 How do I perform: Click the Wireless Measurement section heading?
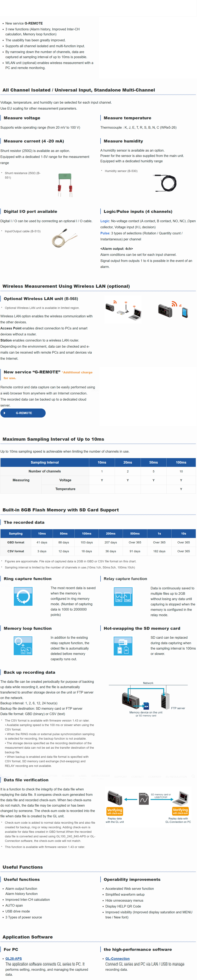pos(66,286)
